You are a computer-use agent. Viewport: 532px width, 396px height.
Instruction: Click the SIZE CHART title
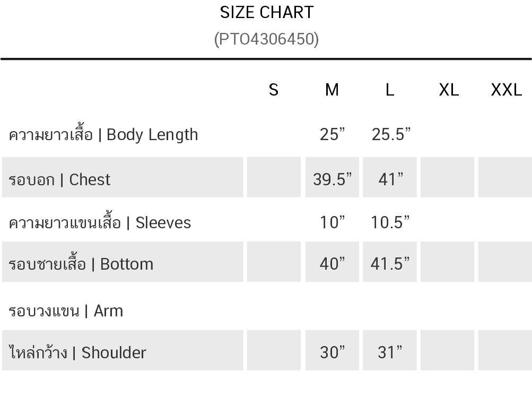pos(267,13)
